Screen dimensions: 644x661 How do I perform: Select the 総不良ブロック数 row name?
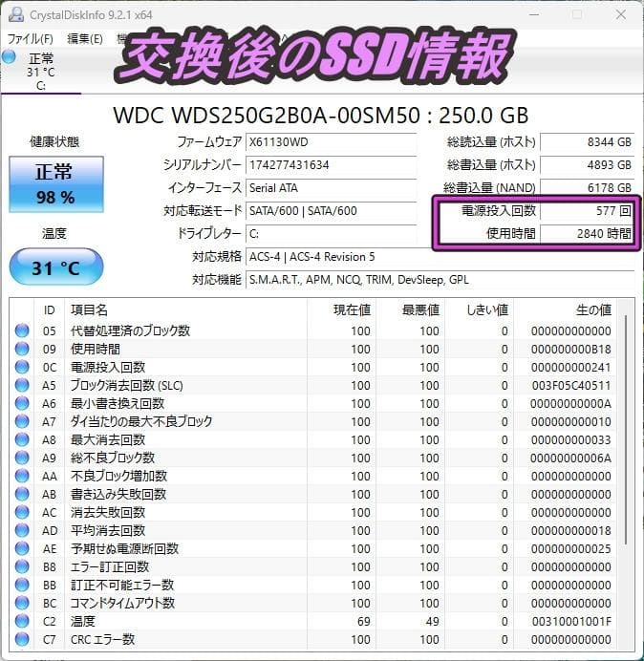[113, 458]
